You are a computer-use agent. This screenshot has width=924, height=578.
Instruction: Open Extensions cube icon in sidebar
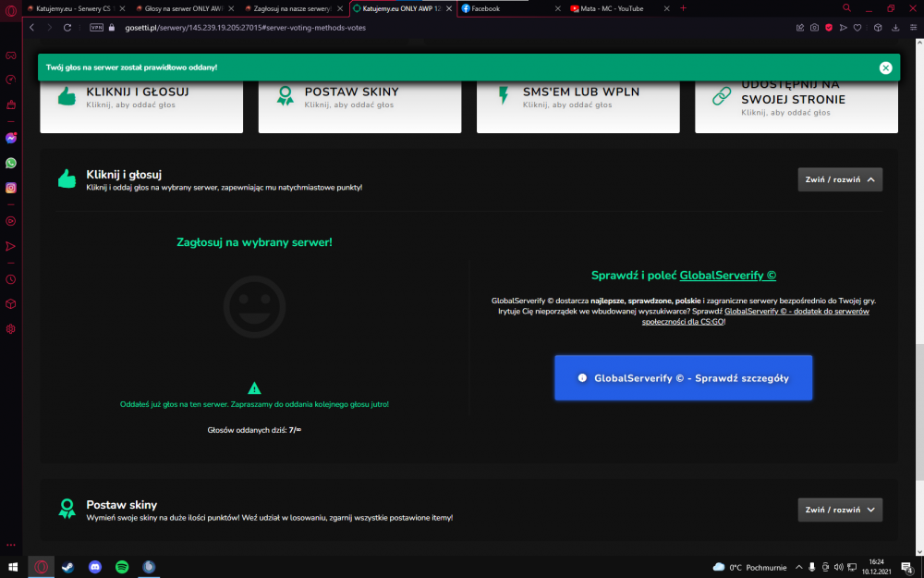pos(10,303)
